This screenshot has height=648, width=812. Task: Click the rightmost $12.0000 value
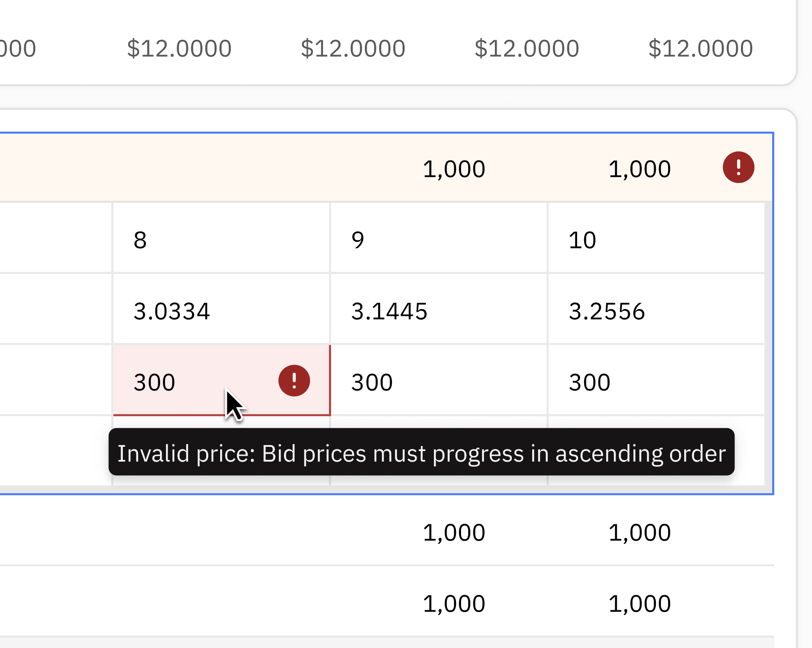[x=700, y=48]
